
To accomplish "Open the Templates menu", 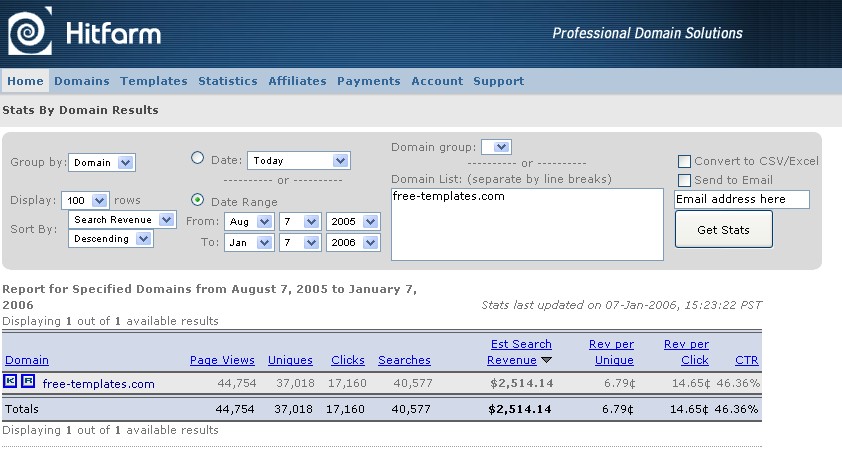I will click(x=154, y=81).
